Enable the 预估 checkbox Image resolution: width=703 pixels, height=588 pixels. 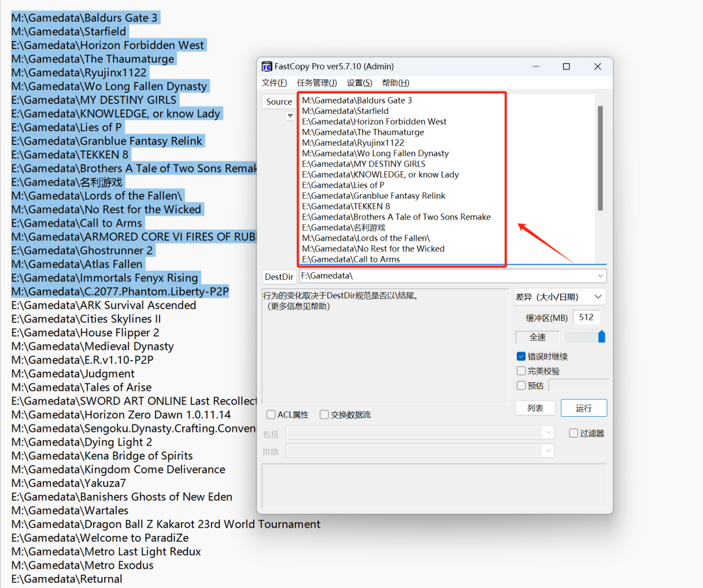(521, 385)
